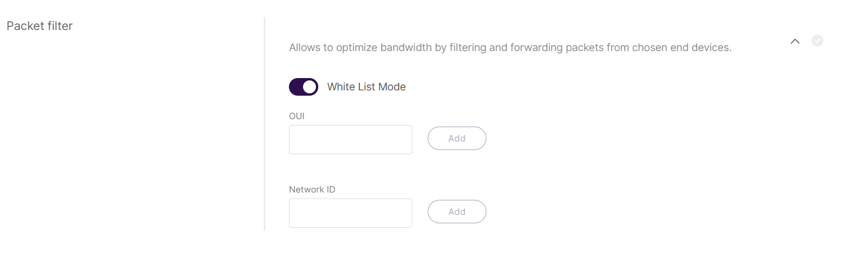
Task: Click the circled tick icon at right
Action: (817, 41)
